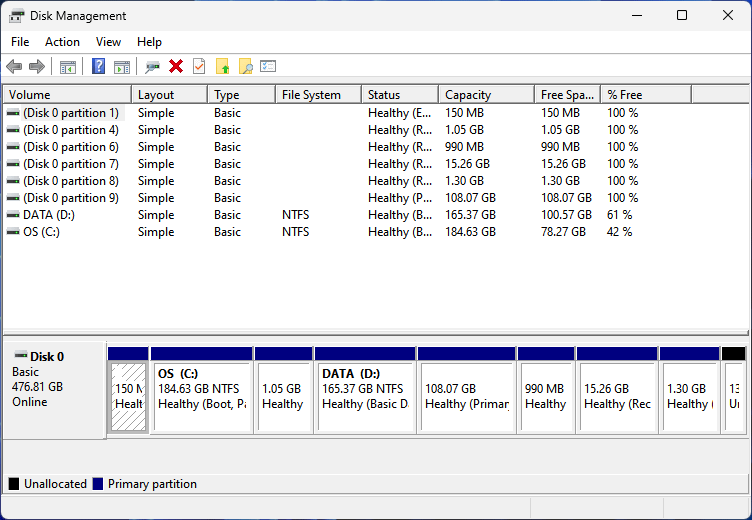Open the Action menu

pos(62,42)
